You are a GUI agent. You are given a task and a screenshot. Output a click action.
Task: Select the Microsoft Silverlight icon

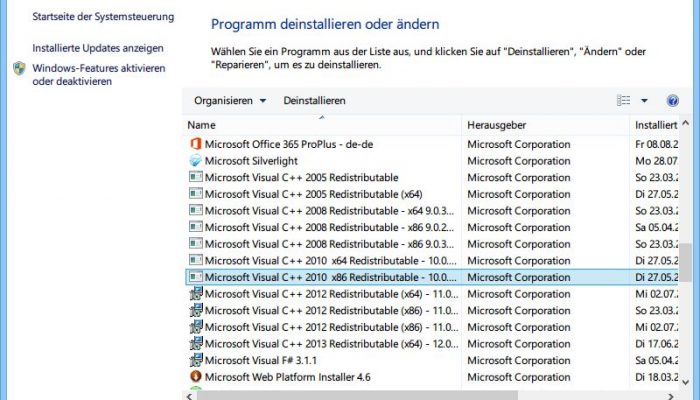(x=196, y=160)
